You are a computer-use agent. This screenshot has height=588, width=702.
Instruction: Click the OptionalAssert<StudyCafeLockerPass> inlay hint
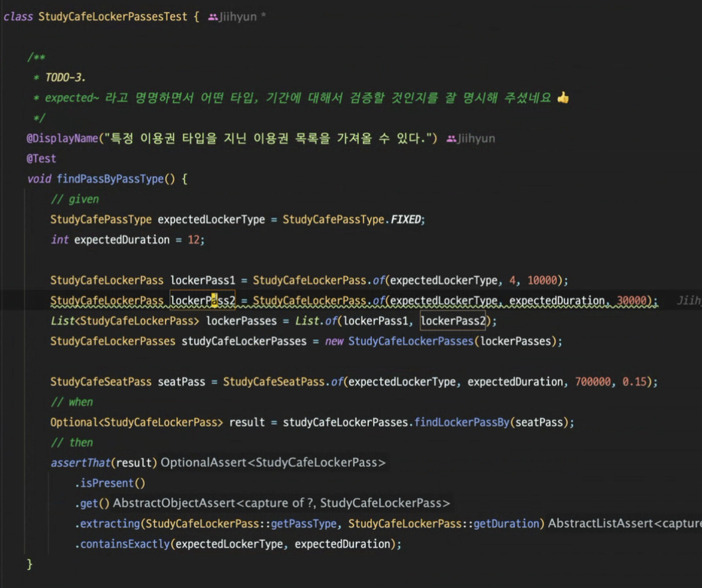[x=273, y=463]
